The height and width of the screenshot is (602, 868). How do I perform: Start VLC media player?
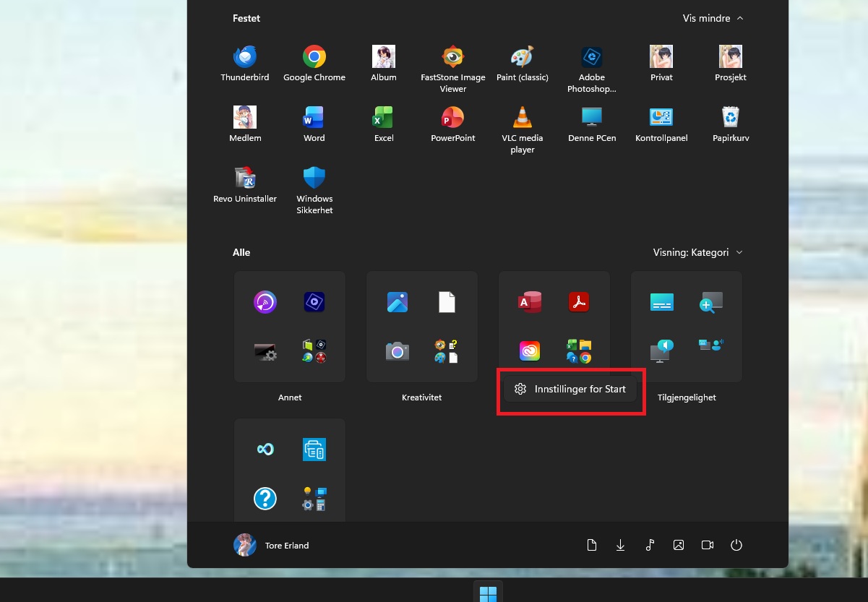pos(523,131)
